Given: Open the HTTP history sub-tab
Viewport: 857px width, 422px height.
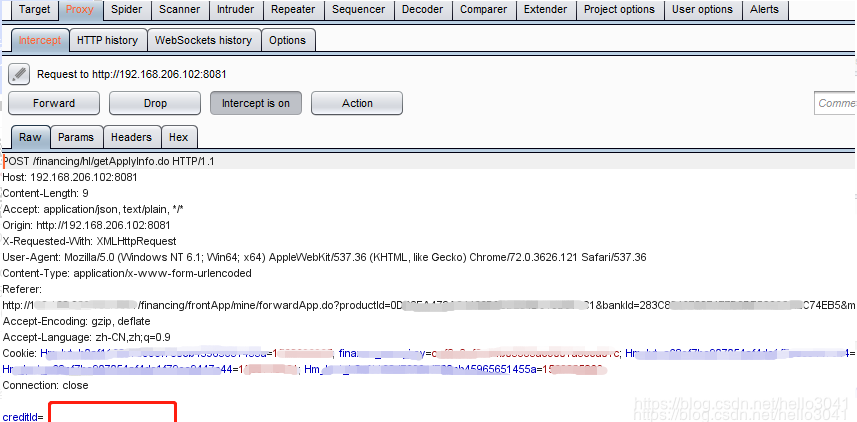Looking at the screenshot, I should pos(108,40).
